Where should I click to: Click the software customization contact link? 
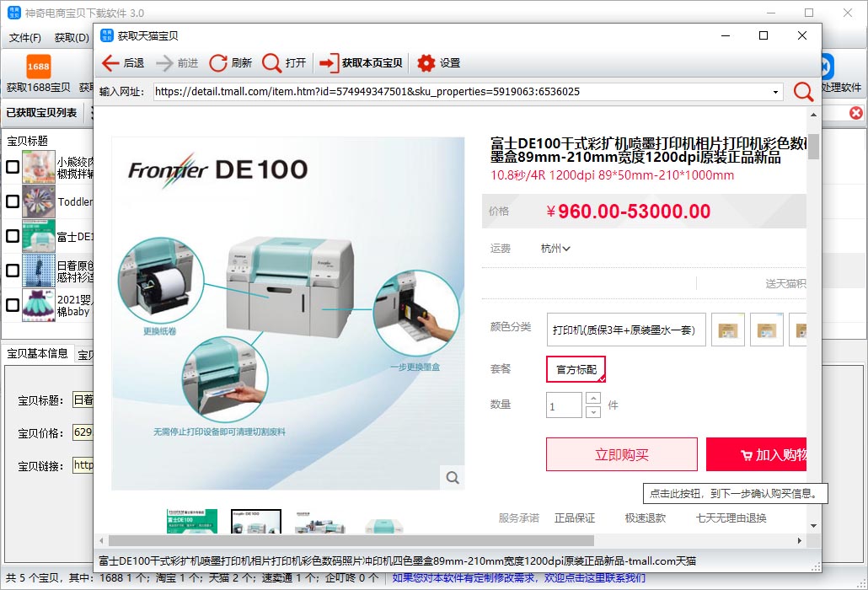(519, 578)
